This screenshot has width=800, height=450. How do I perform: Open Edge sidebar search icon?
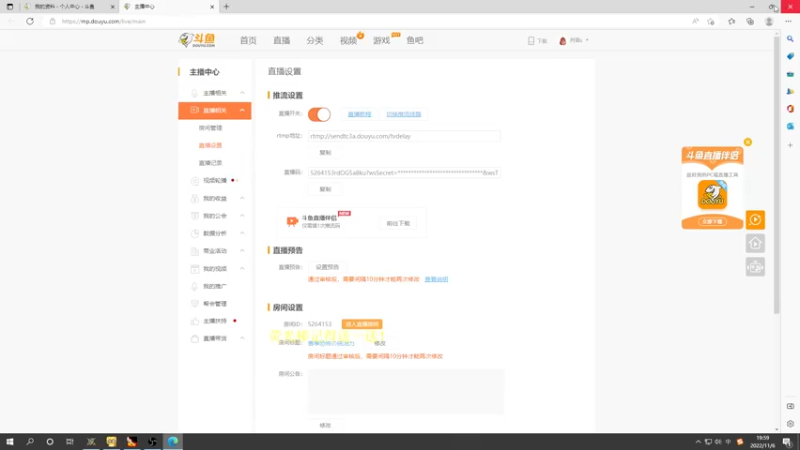[x=790, y=39]
